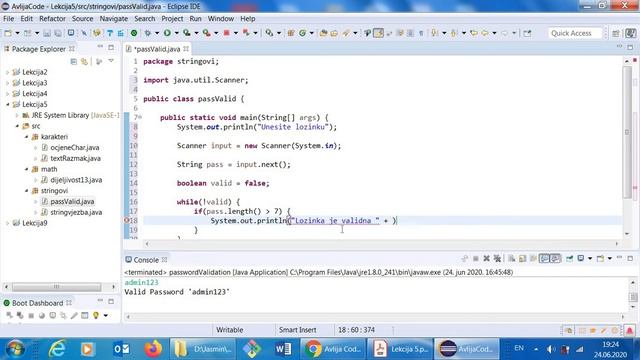640x360 pixels.
Task: Select the Console tab
Action: click(146, 260)
